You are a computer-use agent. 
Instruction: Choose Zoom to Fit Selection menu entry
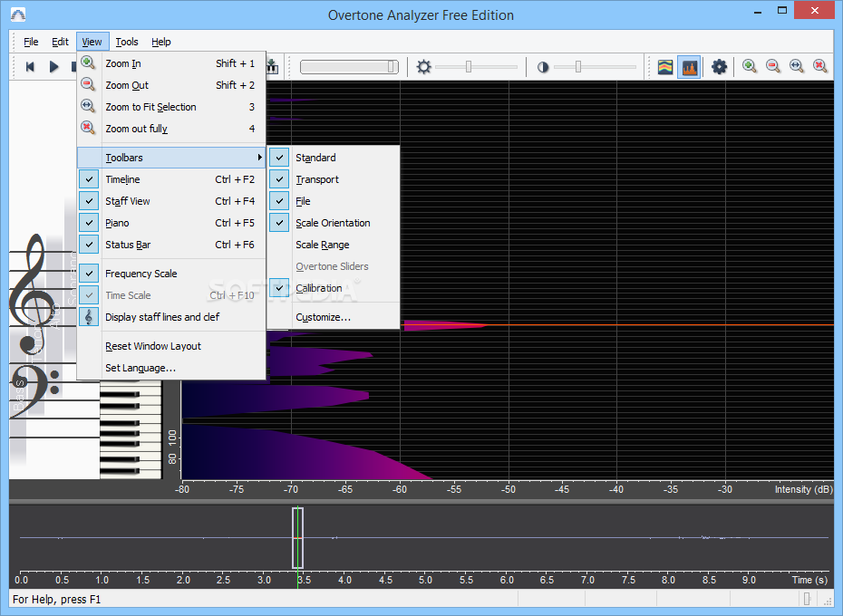pos(171,106)
